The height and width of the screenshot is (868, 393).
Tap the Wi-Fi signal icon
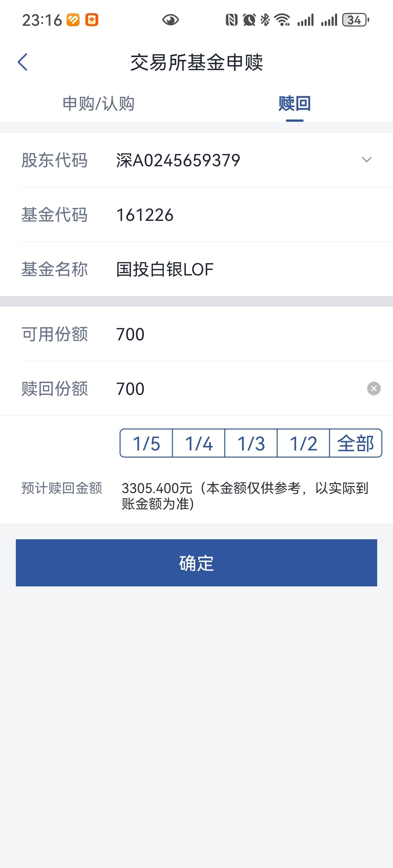click(x=282, y=20)
